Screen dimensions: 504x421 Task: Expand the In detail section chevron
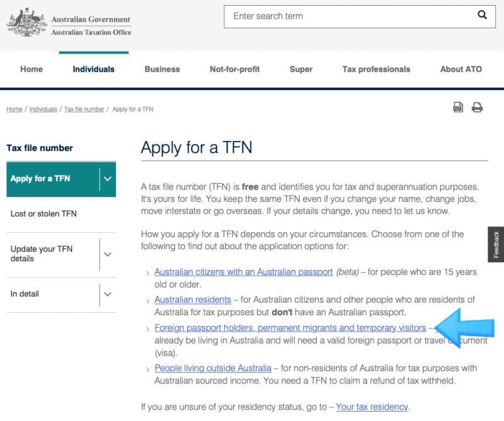[x=108, y=294]
